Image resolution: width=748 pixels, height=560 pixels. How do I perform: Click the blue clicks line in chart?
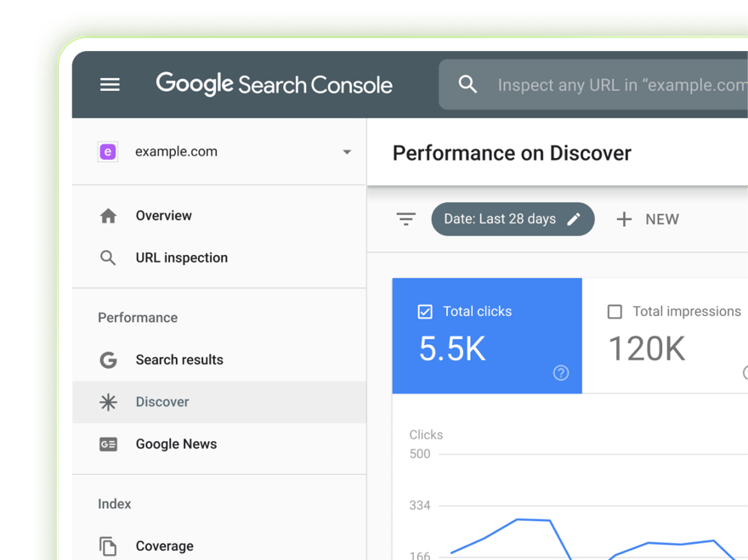tap(533, 520)
